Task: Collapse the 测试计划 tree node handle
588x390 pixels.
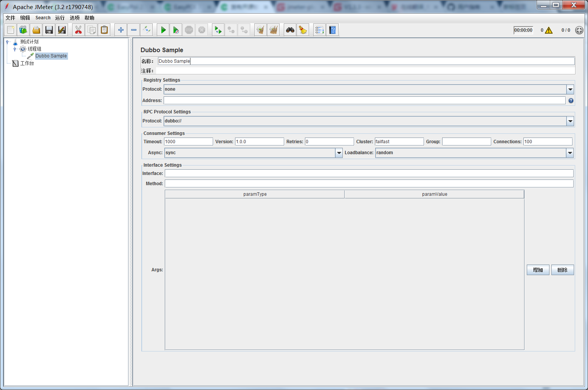Action: coord(7,42)
